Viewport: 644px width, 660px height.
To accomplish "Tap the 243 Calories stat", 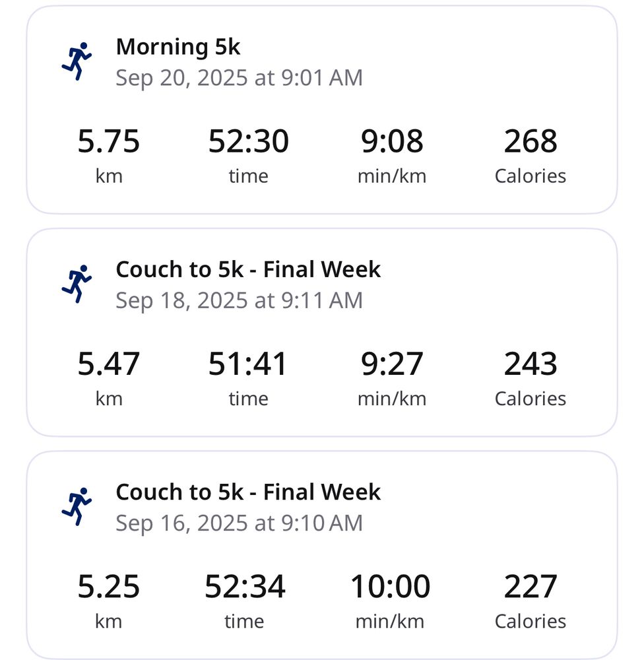I will pos(531,378).
